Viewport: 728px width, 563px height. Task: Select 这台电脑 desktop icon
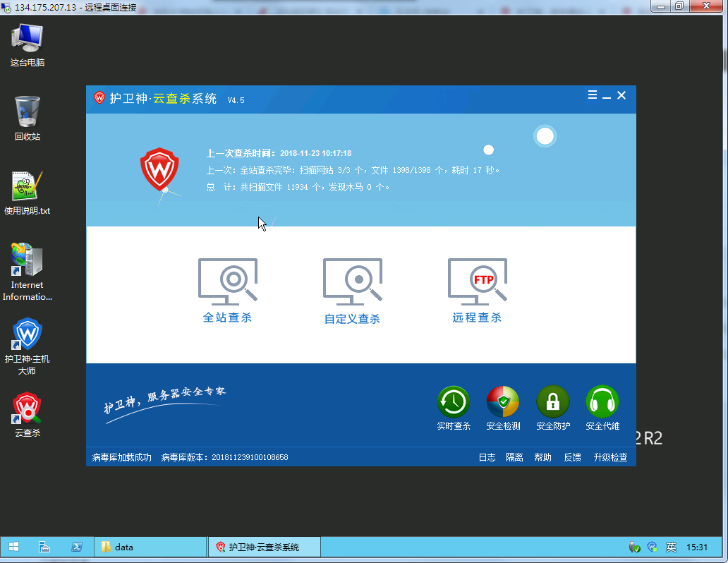(28, 46)
